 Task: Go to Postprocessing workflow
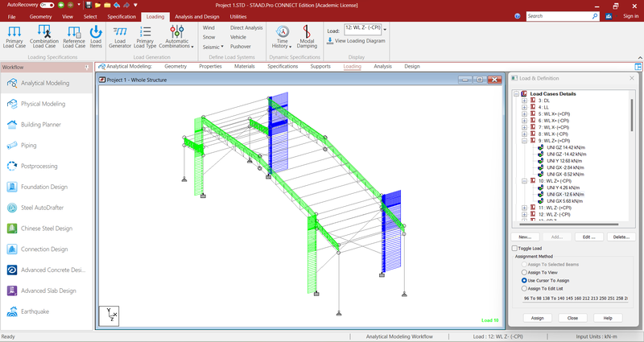point(47,166)
